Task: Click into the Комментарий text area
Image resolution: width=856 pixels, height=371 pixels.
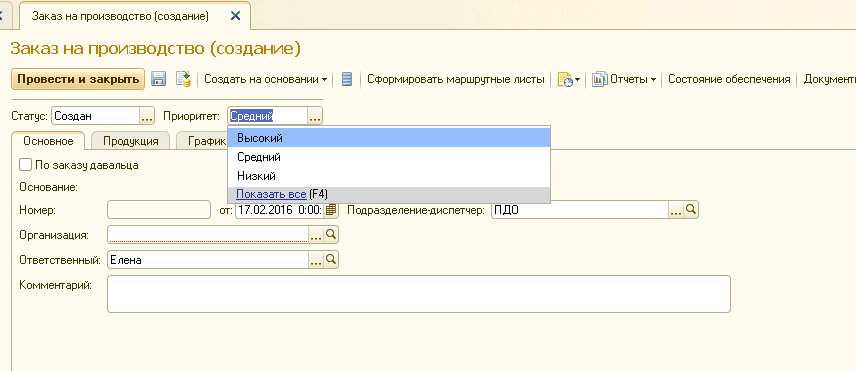Action: tap(419, 294)
